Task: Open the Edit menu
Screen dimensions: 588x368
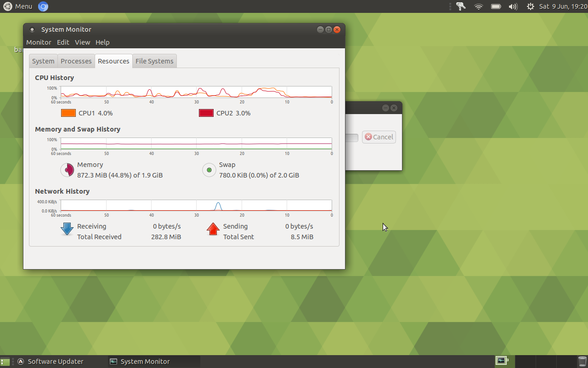Action: click(x=63, y=42)
